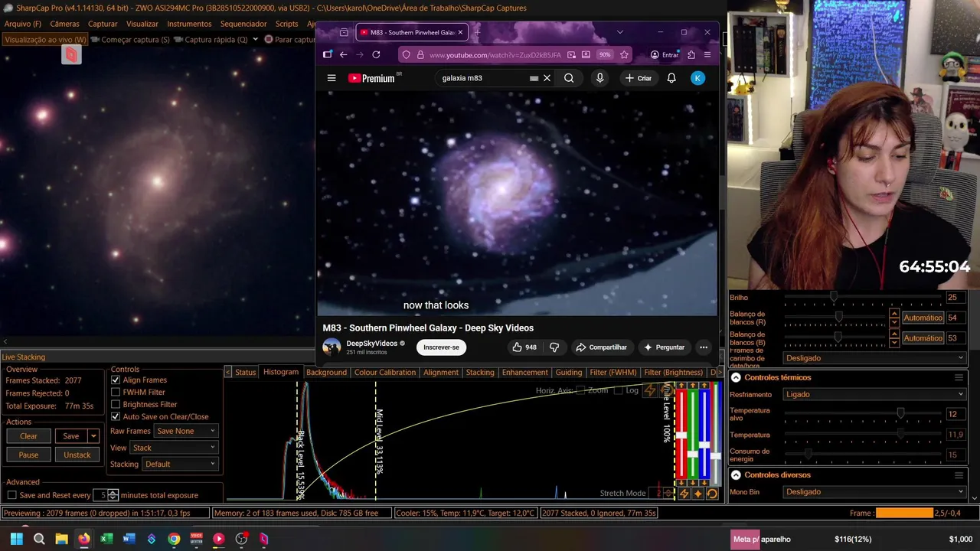Viewport: 980px width, 551px height.
Task: Enable Save and Reset every checkbox
Action: pos(11,495)
